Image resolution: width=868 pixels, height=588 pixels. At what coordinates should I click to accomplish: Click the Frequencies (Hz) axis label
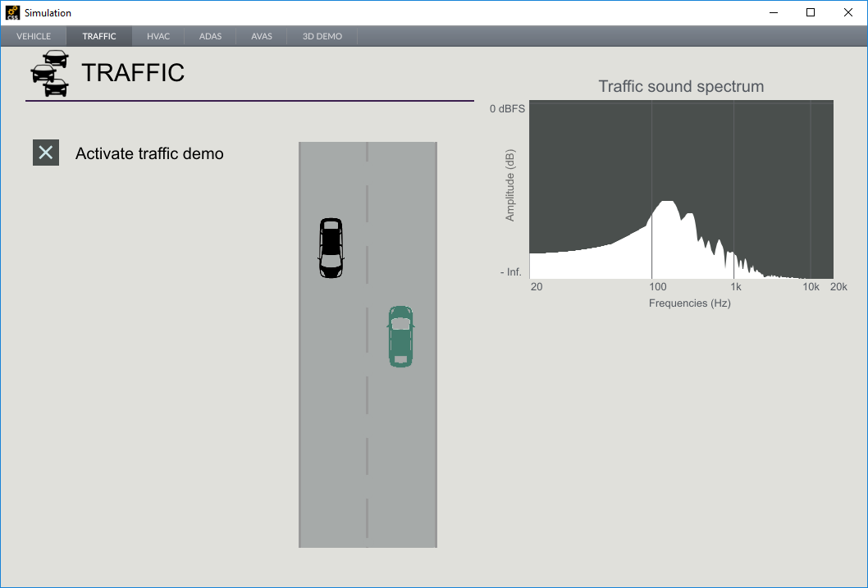coord(689,303)
